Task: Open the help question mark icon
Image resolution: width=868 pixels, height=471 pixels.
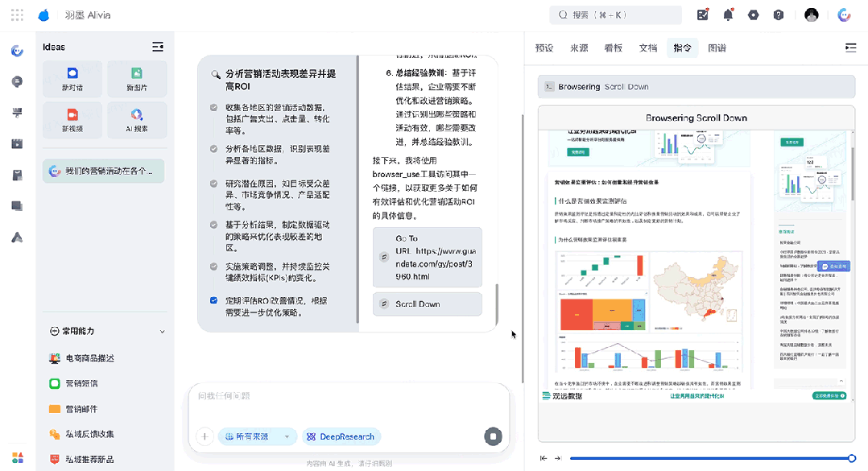Action: [779, 15]
